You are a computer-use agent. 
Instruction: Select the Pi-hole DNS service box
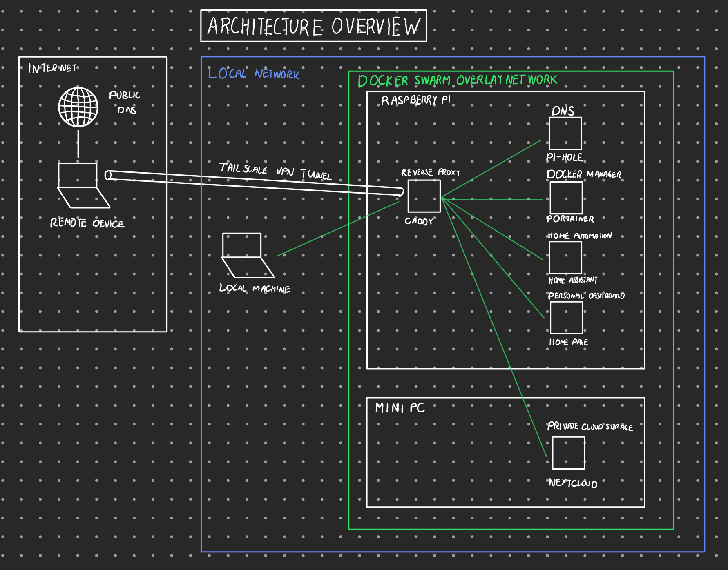coord(565,133)
